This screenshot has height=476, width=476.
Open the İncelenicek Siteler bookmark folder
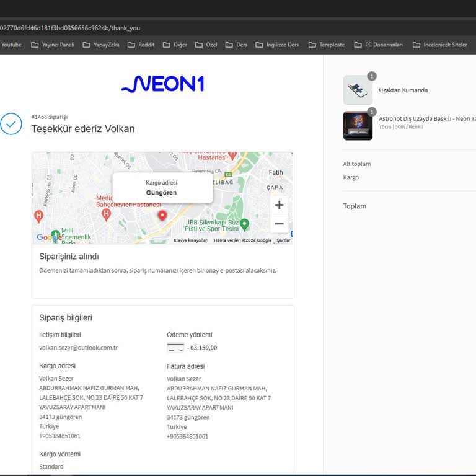coord(440,45)
